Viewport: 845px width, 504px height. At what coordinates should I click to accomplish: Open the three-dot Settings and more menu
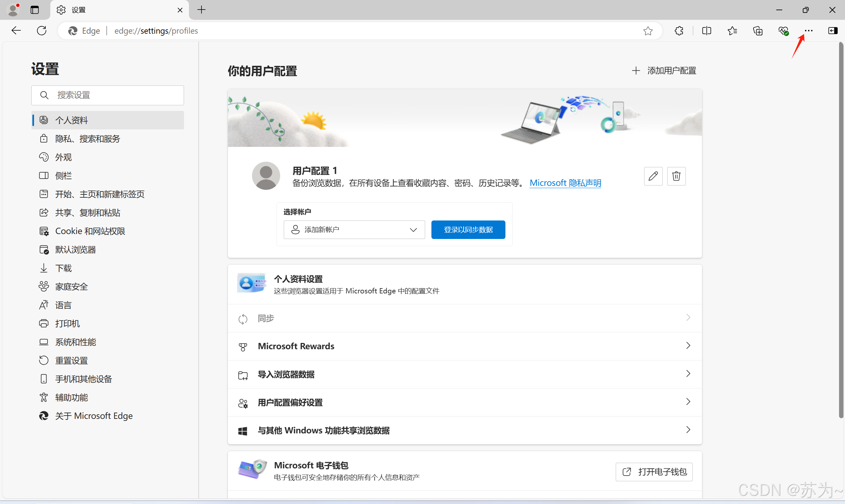809,31
